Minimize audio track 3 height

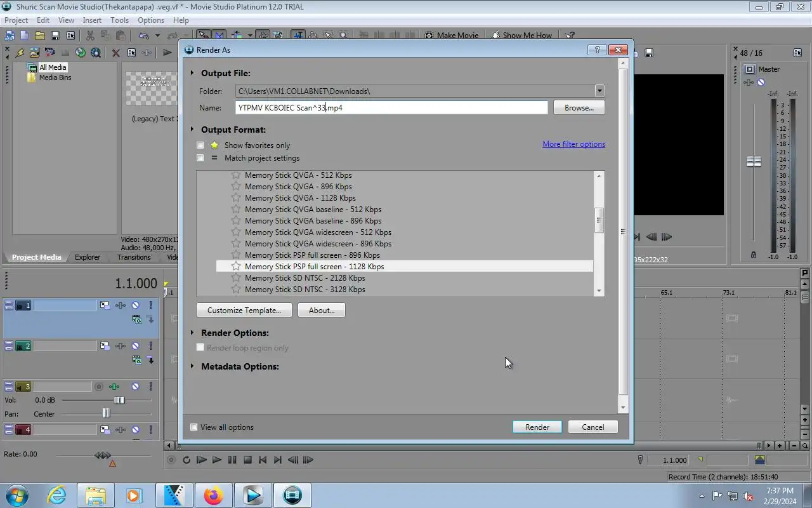point(9,387)
